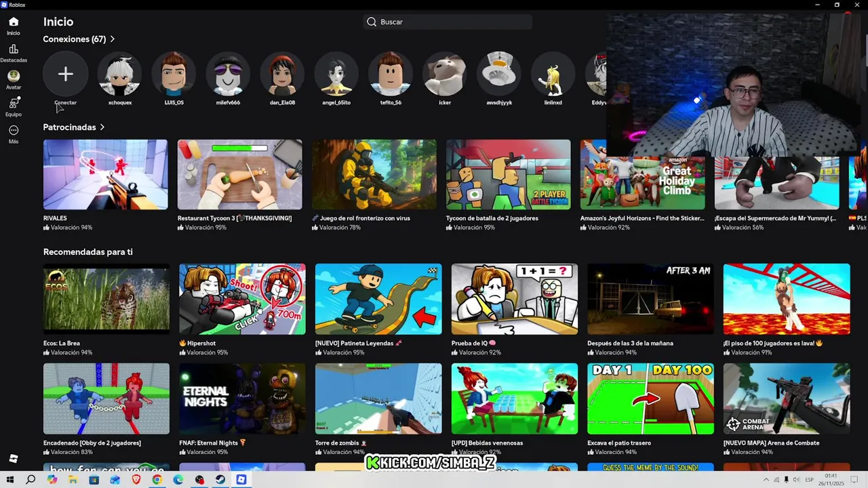This screenshot has height=488, width=868.
Task: Open Amazon's Joyful Horizons game thumbnail
Action: coord(642,174)
